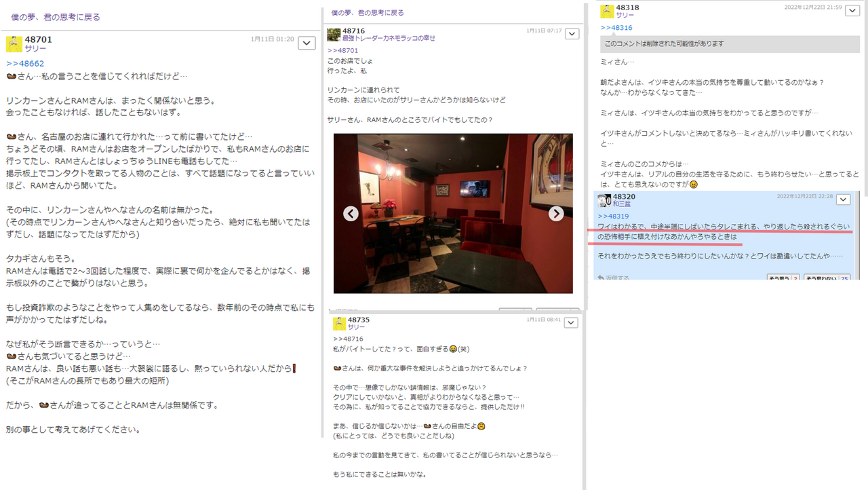The image size is (868, 490).
Task: Vote そう思う on post 48320
Action: click(x=784, y=278)
